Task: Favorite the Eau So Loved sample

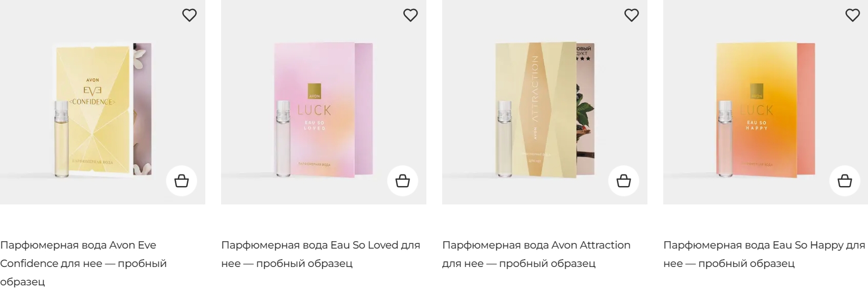Action: coord(411,15)
